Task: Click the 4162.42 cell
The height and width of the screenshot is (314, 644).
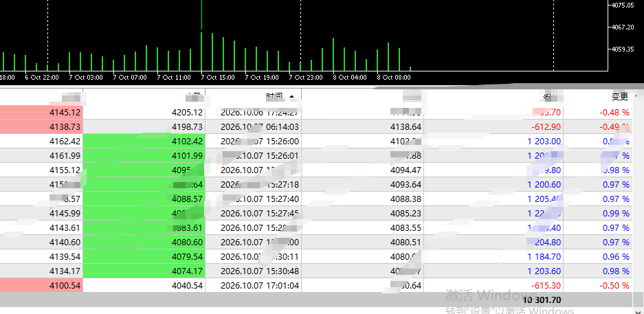Action: coord(65,142)
